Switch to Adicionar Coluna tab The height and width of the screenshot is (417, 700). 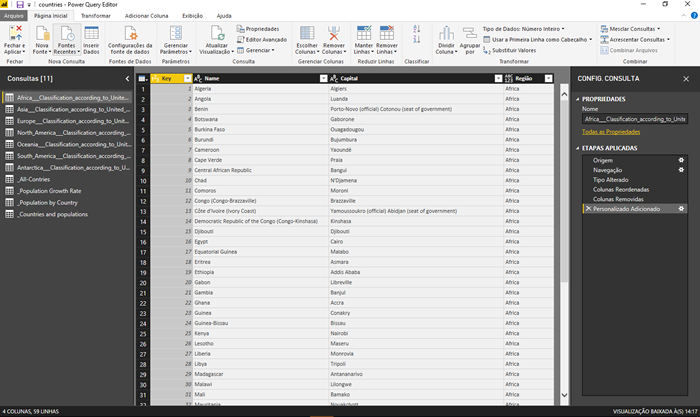pos(146,16)
